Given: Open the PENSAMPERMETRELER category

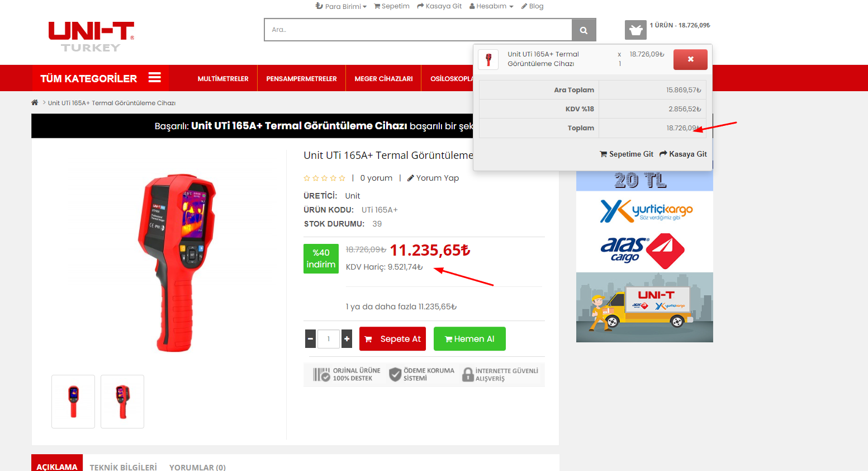Looking at the screenshot, I should click(301, 79).
